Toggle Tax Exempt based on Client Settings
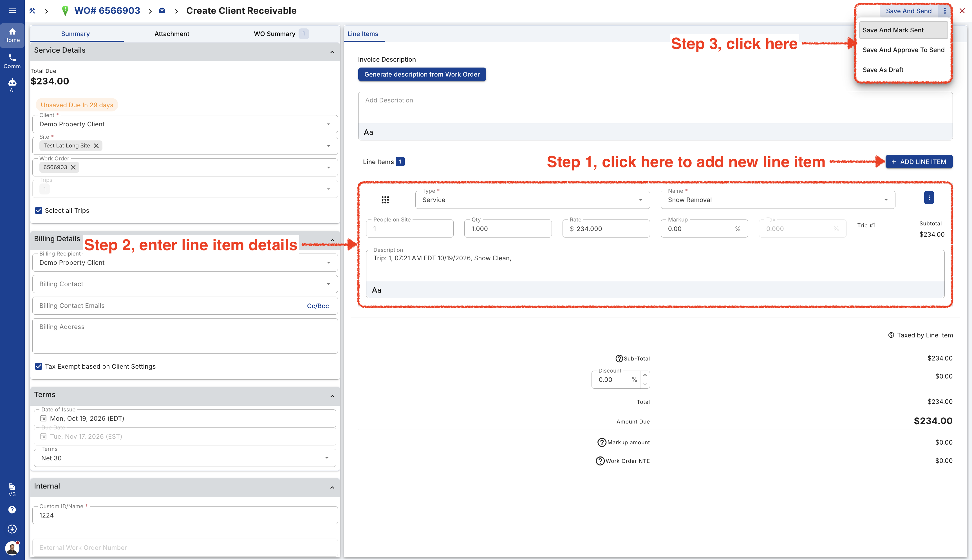972x560 pixels. tap(39, 367)
